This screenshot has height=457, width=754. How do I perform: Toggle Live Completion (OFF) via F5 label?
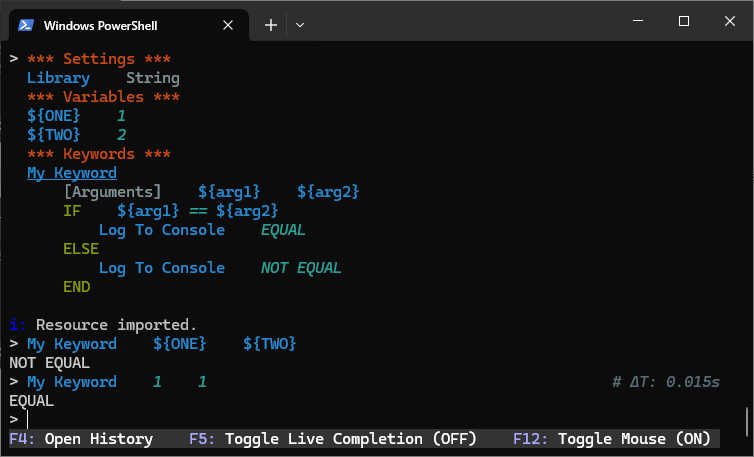click(333, 439)
